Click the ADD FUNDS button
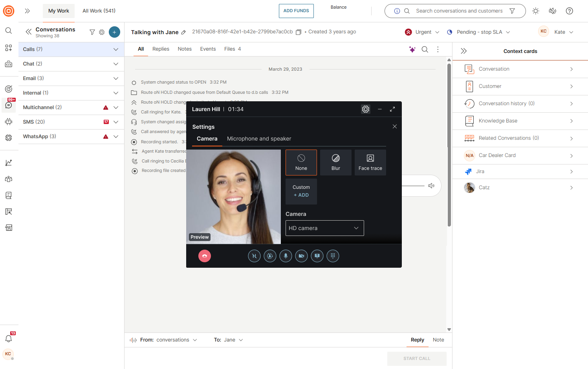Screen dimensions: 588x369 [296, 11]
